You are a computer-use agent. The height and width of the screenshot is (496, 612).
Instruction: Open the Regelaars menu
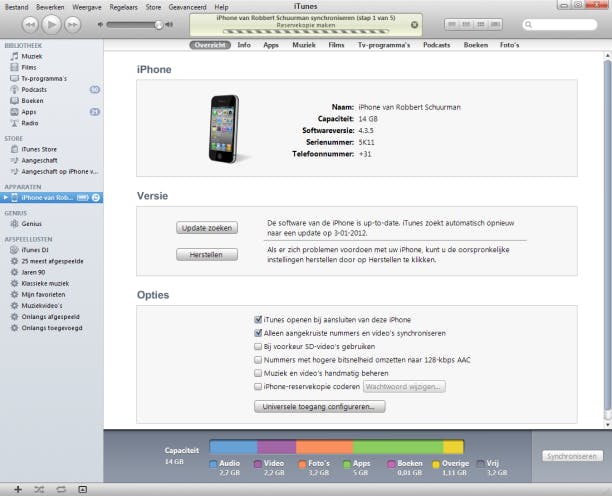click(x=123, y=7)
